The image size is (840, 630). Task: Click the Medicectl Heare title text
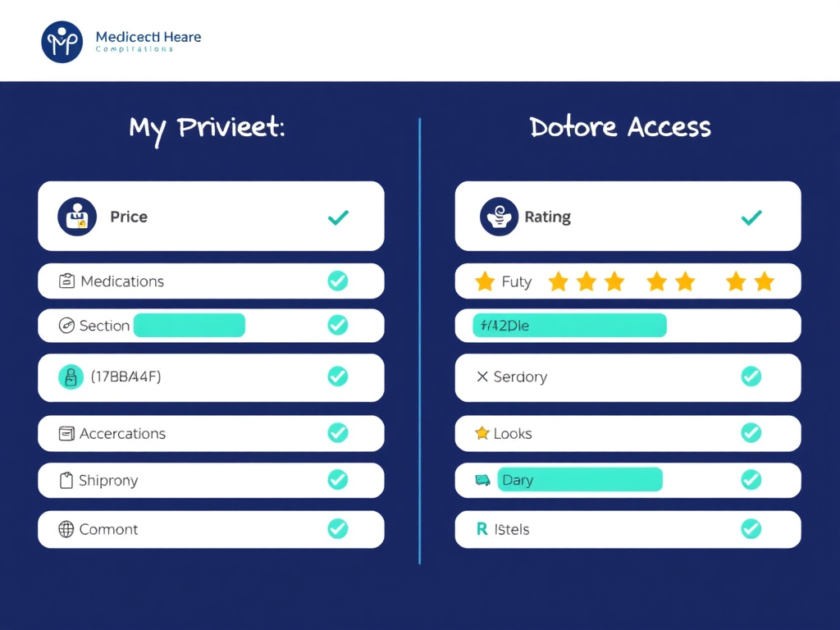click(148, 37)
